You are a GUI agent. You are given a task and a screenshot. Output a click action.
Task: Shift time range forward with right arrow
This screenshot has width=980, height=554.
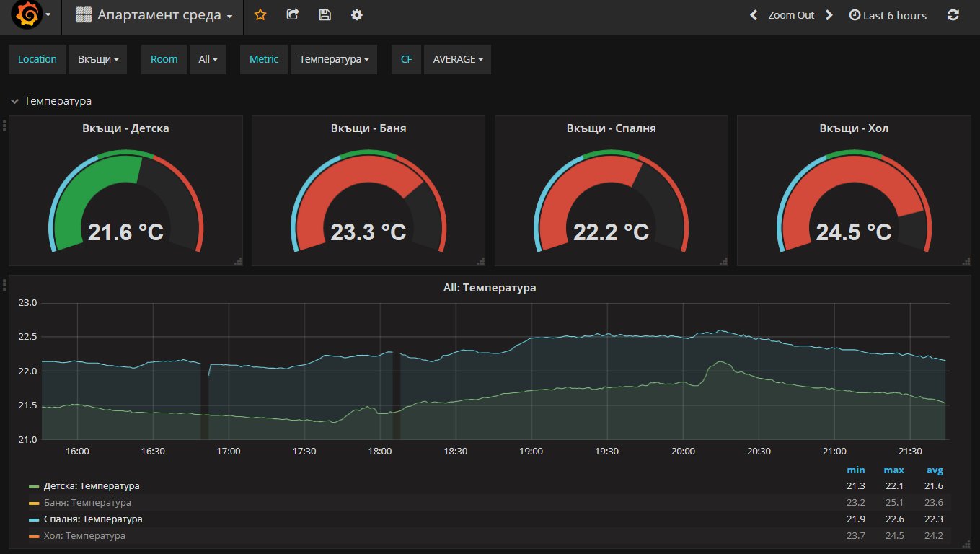tap(829, 15)
